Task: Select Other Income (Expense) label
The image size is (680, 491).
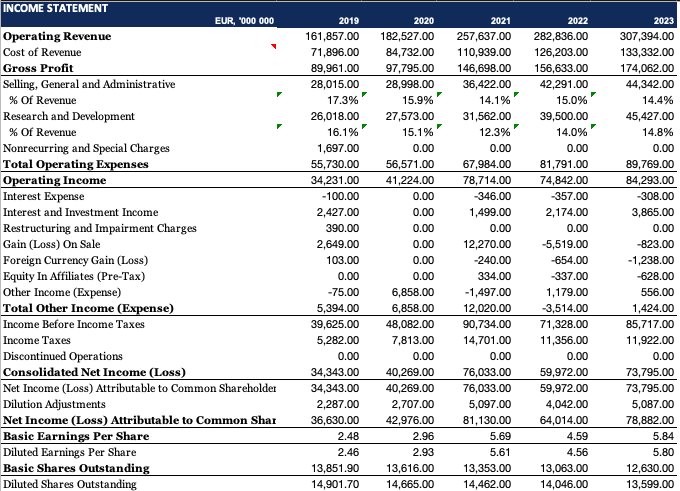Action: click(x=62, y=293)
